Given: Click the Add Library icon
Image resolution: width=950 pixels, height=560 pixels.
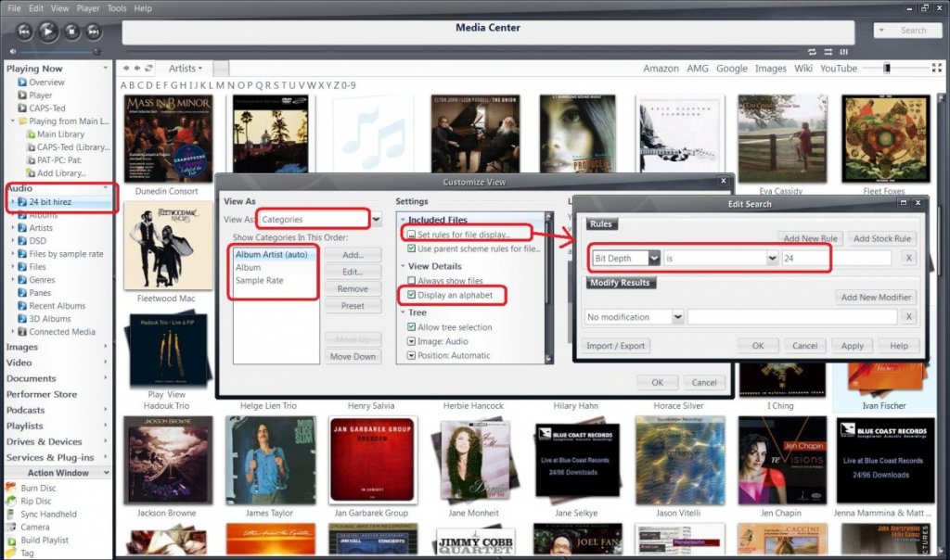Looking at the screenshot, I should [31, 173].
